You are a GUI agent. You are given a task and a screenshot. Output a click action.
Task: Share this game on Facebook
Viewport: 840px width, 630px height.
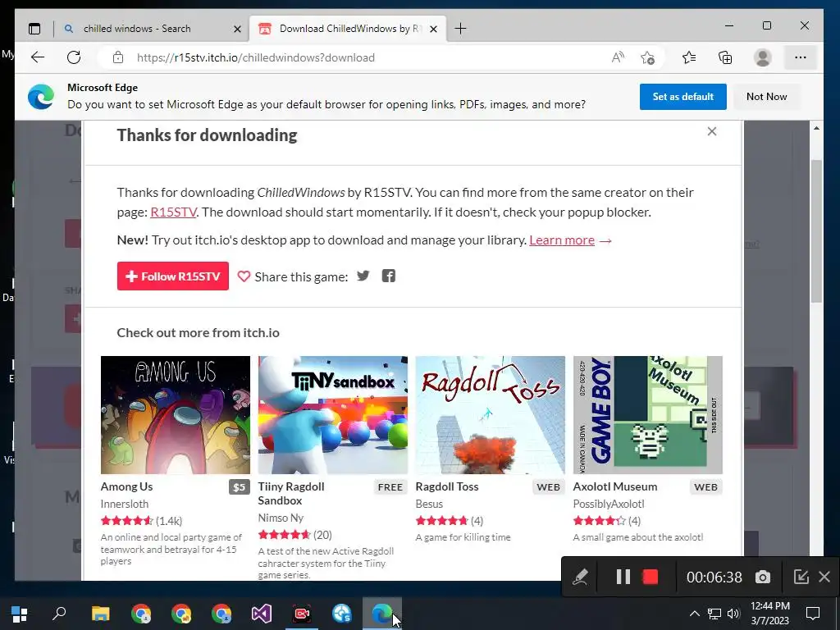coord(388,276)
